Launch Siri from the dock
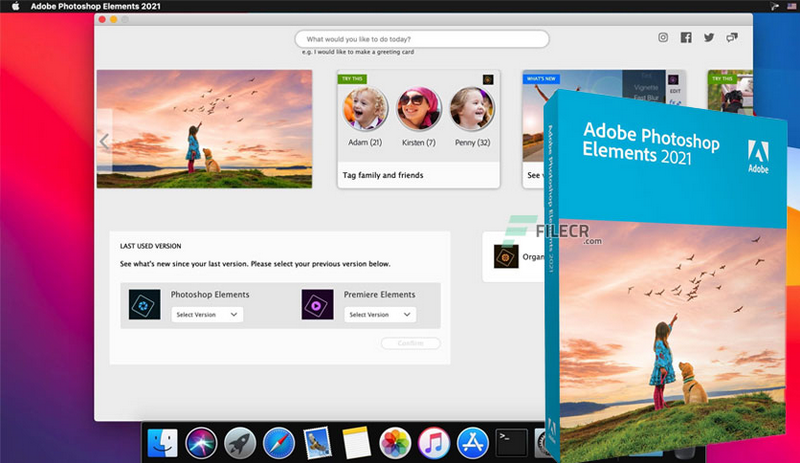Image resolution: width=800 pixels, height=463 pixels. [x=201, y=443]
